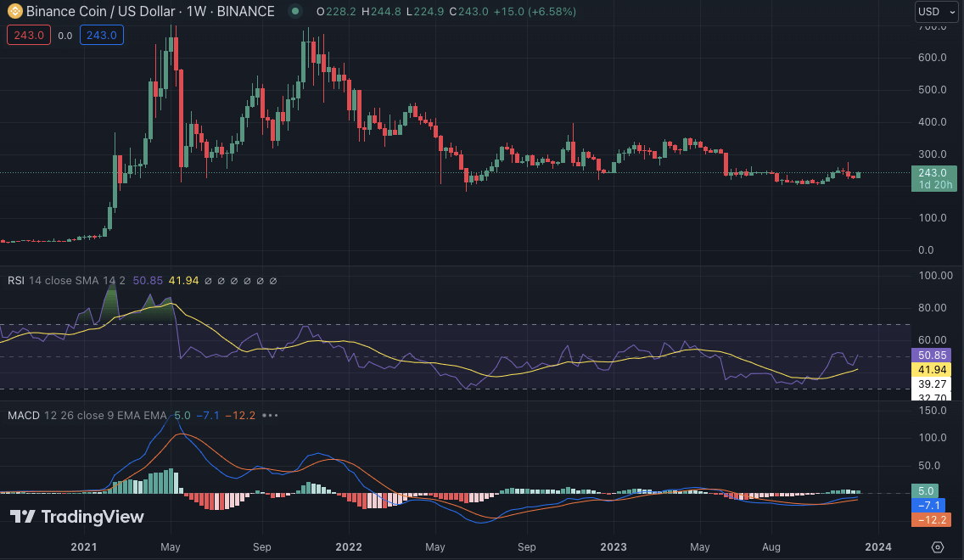Click the 2024 marker on time axis
The image size is (964, 560).
click(878, 547)
